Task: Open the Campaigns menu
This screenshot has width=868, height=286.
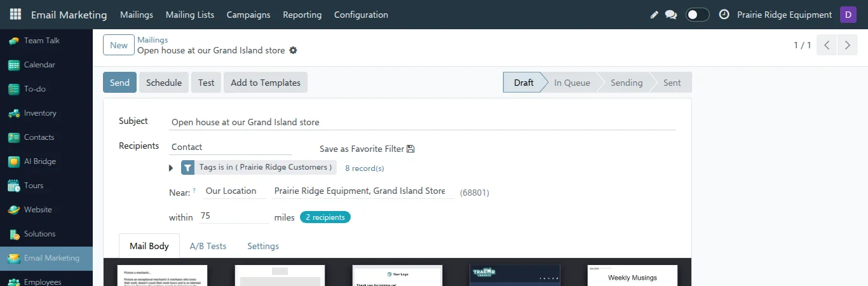Action: click(248, 15)
